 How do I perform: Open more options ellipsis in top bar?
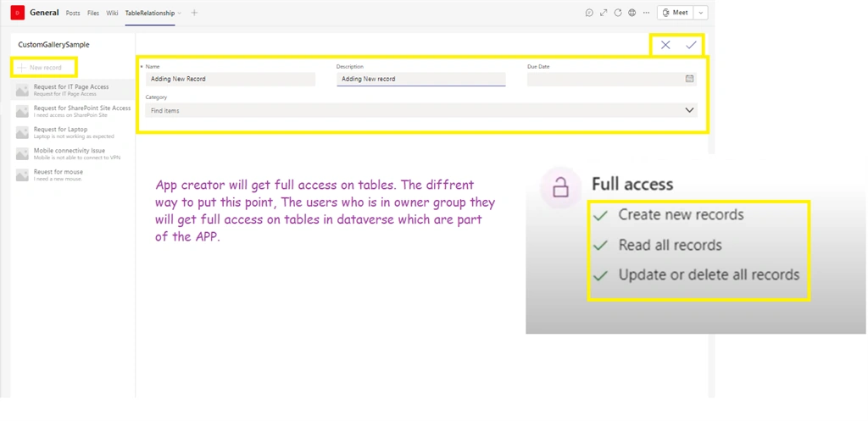click(x=646, y=13)
